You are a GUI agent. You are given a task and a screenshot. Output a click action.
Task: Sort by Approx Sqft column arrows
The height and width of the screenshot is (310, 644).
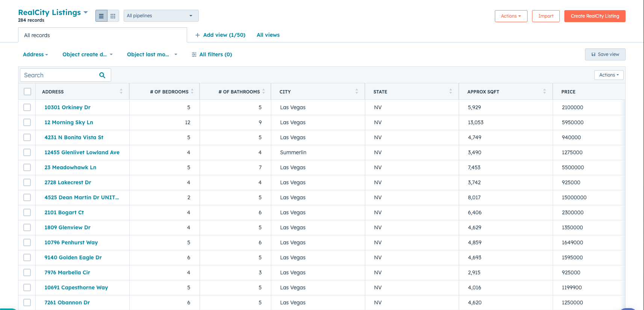pos(544,92)
